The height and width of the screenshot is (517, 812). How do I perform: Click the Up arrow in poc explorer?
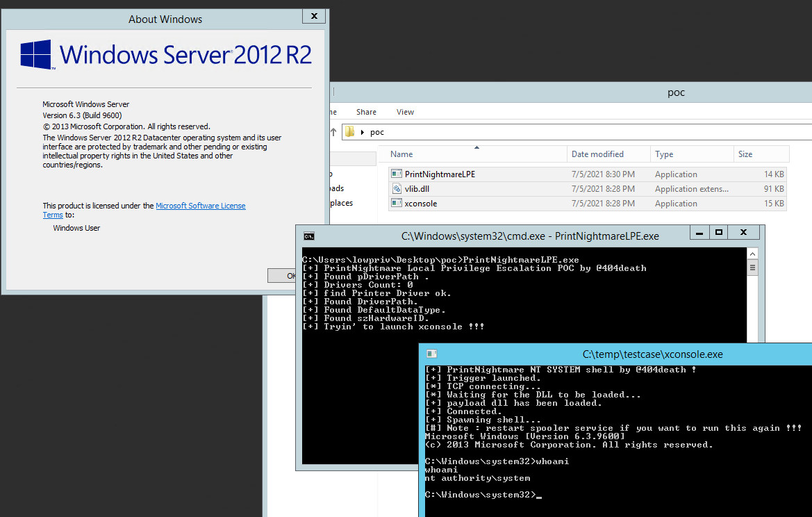coord(333,131)
